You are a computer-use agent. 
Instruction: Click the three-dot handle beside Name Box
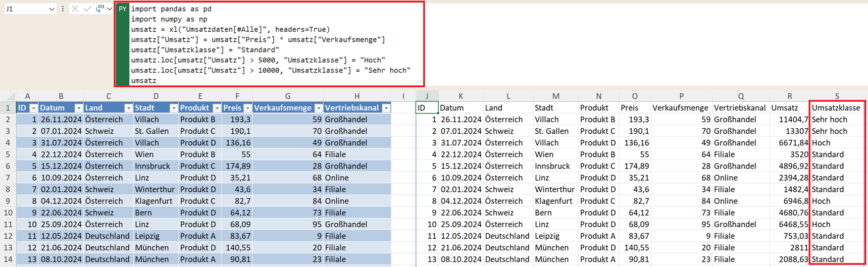click(x=63, y=9)
